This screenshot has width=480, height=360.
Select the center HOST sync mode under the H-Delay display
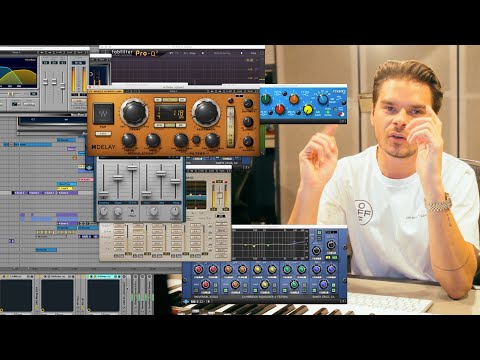pos(170,125)
